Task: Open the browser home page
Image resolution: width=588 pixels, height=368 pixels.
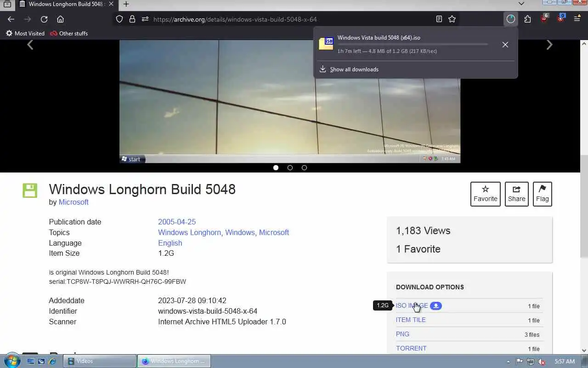Action: pos(60,19)
